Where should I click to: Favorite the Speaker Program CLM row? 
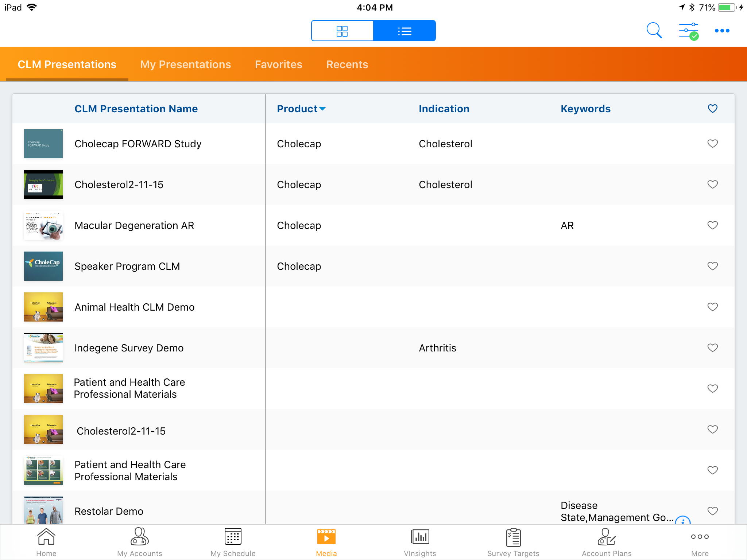[x=712, y=266]
